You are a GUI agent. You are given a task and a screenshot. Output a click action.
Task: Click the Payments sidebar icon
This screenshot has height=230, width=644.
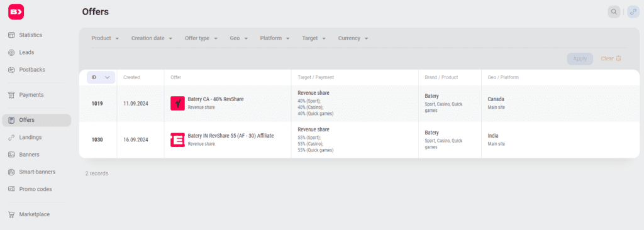click(x=11, y=95)
